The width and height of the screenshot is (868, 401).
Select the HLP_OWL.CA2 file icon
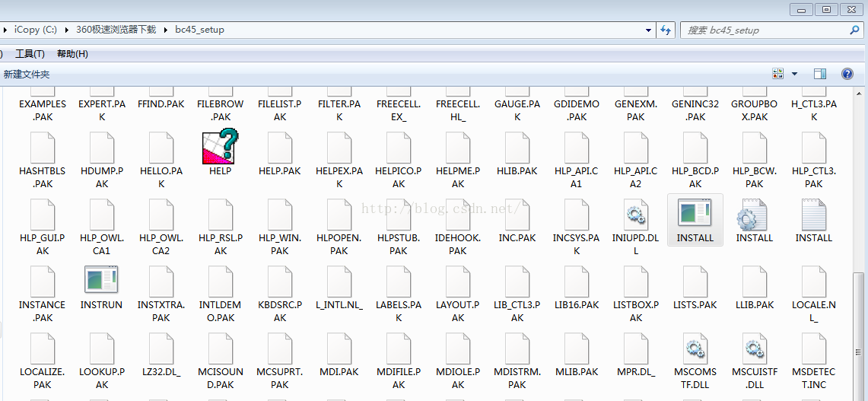[x=161, y=214]
